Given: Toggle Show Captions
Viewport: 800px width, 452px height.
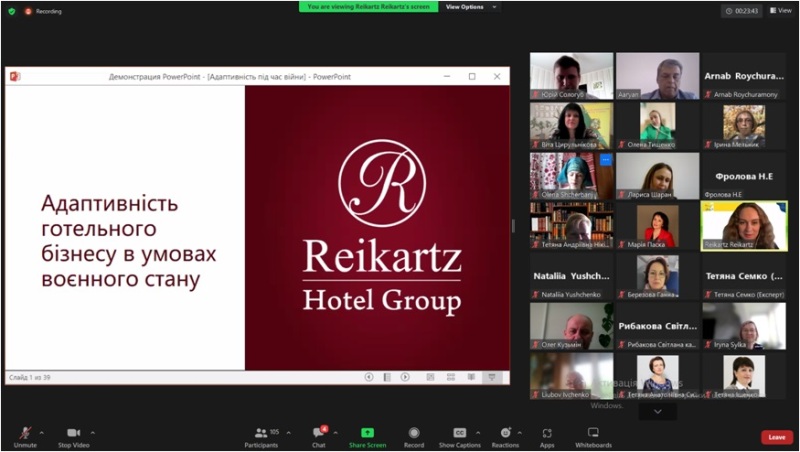Looking at the screenshot, I should [x=460, y=434].
